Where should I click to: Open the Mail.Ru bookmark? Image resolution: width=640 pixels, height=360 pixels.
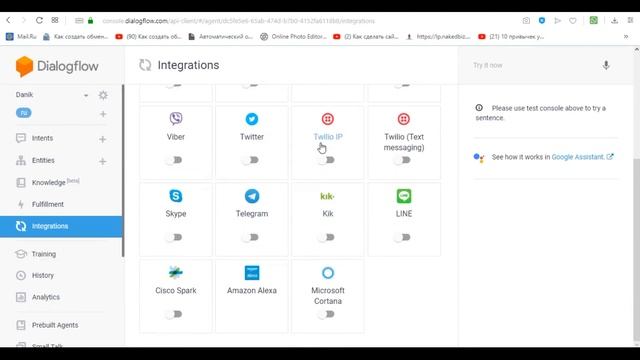coord(21,37)
